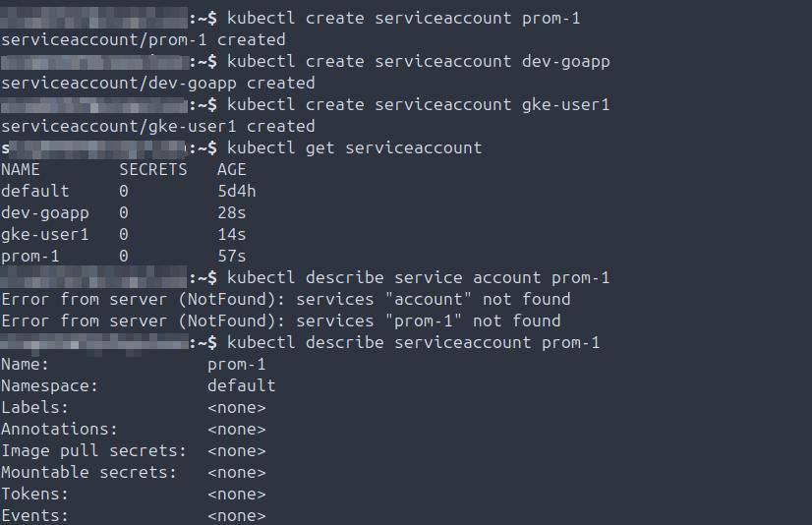Screen dimensions: 812x525
Task: Click the 5d4h age value
Action: (237, 191)
